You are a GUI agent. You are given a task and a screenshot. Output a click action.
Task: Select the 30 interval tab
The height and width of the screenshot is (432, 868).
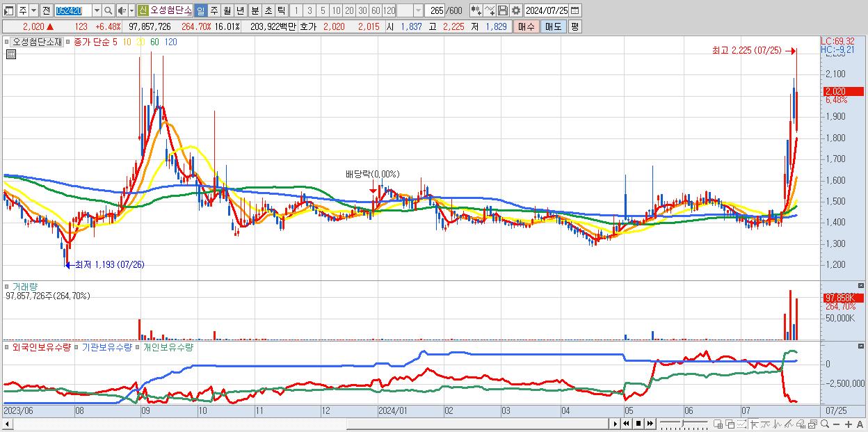coord(362,10)
